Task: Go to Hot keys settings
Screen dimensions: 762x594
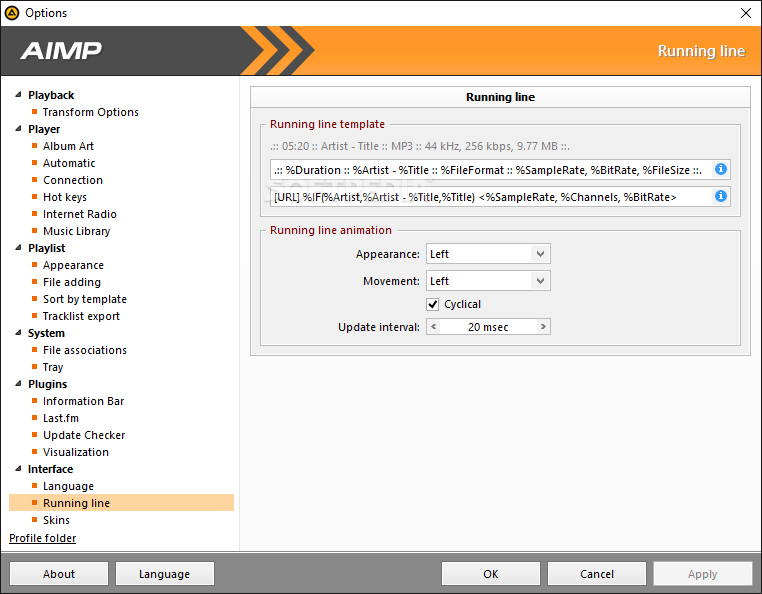Action: (x=65, y=197)
